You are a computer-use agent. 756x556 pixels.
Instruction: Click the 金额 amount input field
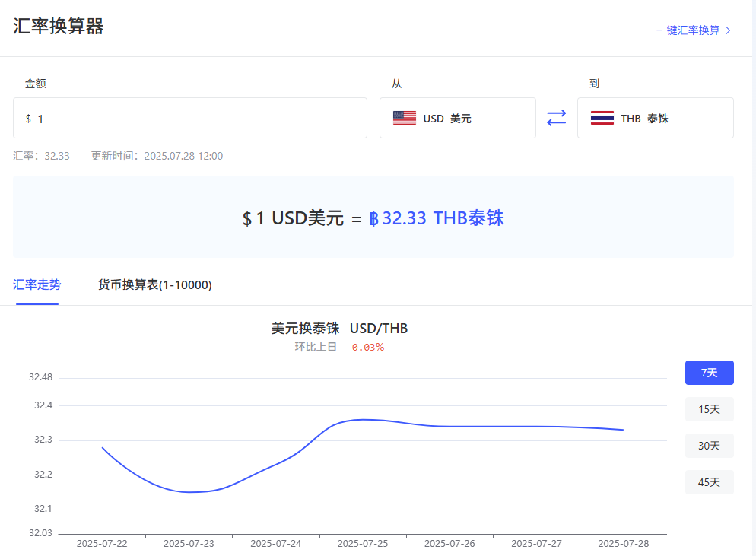[x=190, y=118]
